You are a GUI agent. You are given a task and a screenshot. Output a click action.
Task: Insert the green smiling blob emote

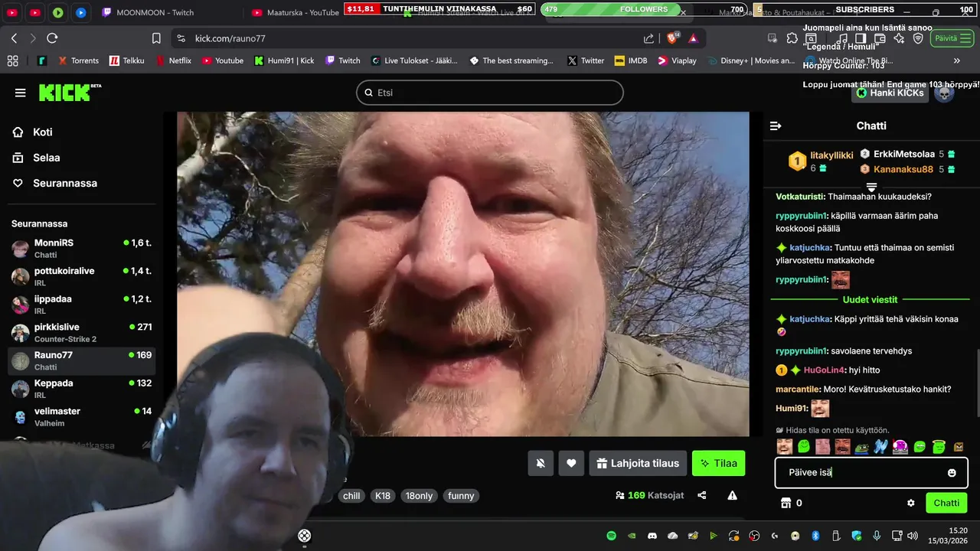pyautogui.click(x=803, y=446)
